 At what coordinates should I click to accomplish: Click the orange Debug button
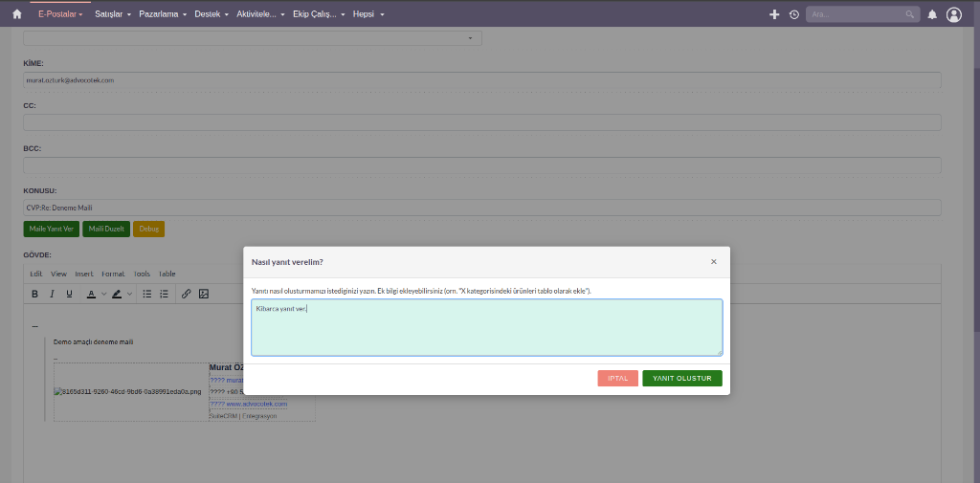148,229
